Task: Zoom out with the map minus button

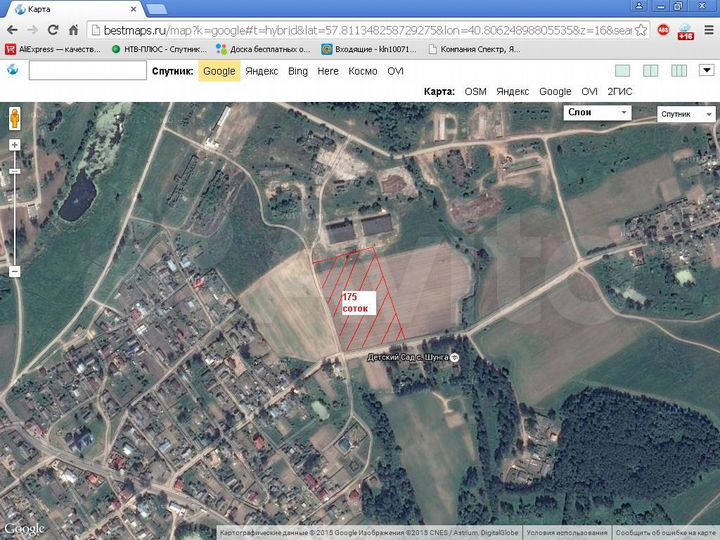Action: (15, 271)
